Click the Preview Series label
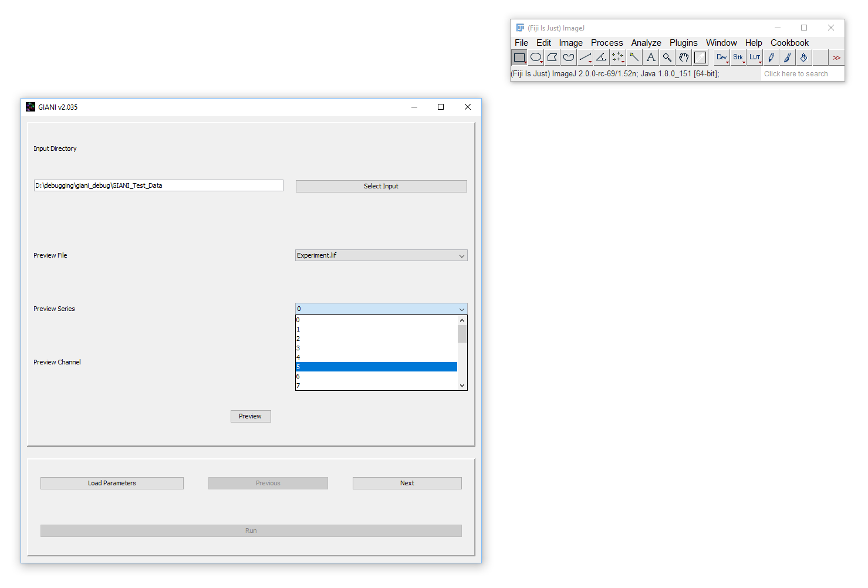Viewport: 868px width, 588px height. coord(54,309)
